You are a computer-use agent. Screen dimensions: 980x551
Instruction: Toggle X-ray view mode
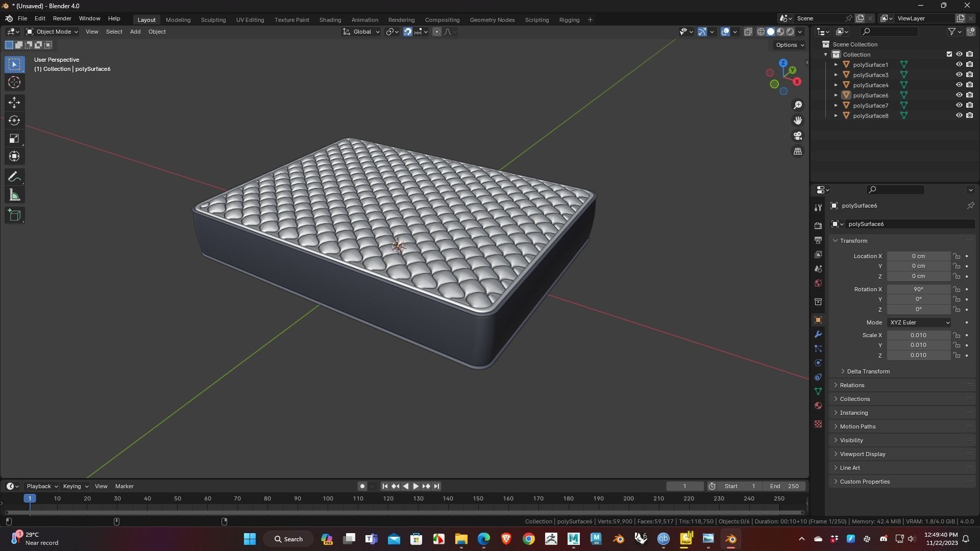748,32
